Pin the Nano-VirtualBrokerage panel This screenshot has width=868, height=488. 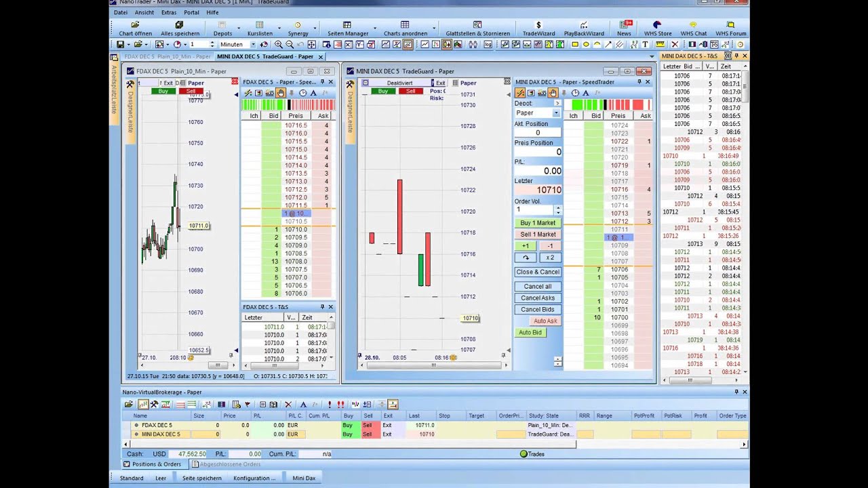[x=736, y=392]
